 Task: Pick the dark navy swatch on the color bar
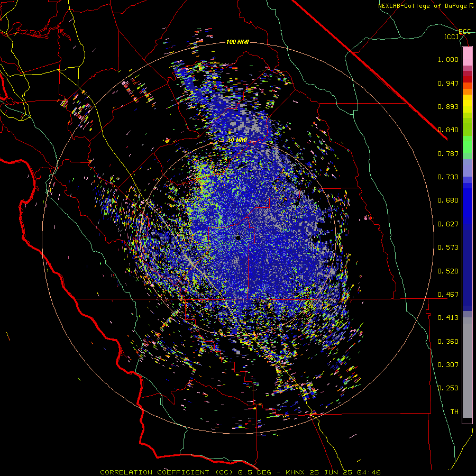[467, 267]
